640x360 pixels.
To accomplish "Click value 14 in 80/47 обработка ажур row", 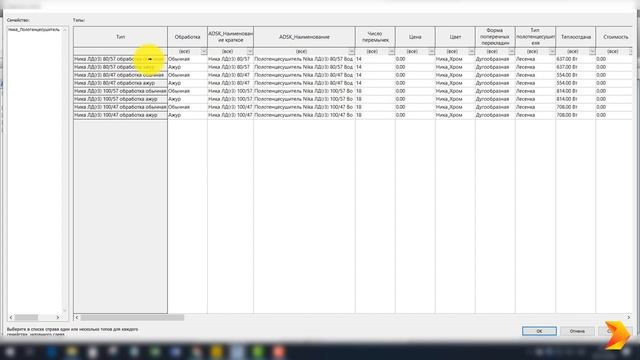I will tap(375, 83).
